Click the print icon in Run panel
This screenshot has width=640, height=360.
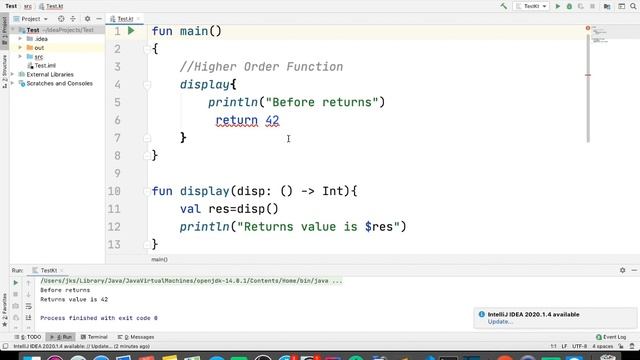click(x=16, y=318)
